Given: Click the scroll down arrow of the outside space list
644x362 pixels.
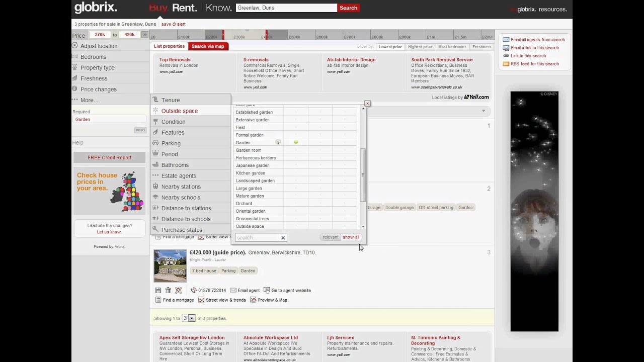Looking at the screenshot, I should point(363,227).
